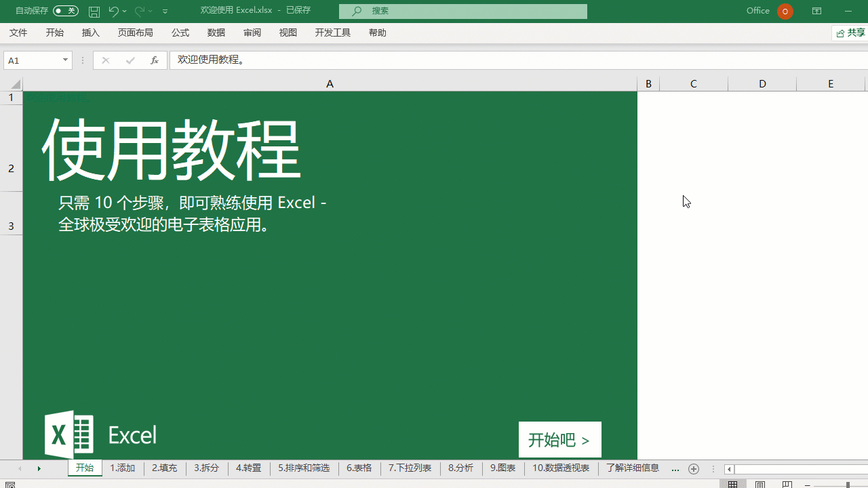This screenshot has width=868, height=488.
Task: Switch to Page Break Preview icon
Action: tap(787, 485)
